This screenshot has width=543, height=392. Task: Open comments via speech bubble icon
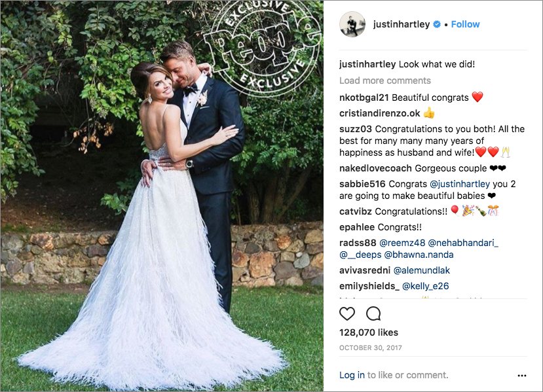pyautogui.click(x=373, y=314)
